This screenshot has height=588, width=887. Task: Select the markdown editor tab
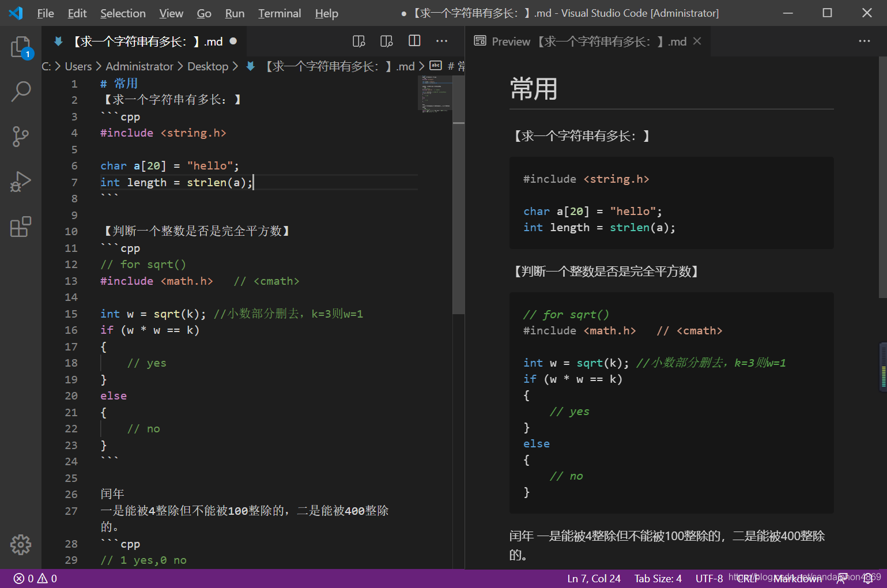pyautogui.click(x=144, y=41)
